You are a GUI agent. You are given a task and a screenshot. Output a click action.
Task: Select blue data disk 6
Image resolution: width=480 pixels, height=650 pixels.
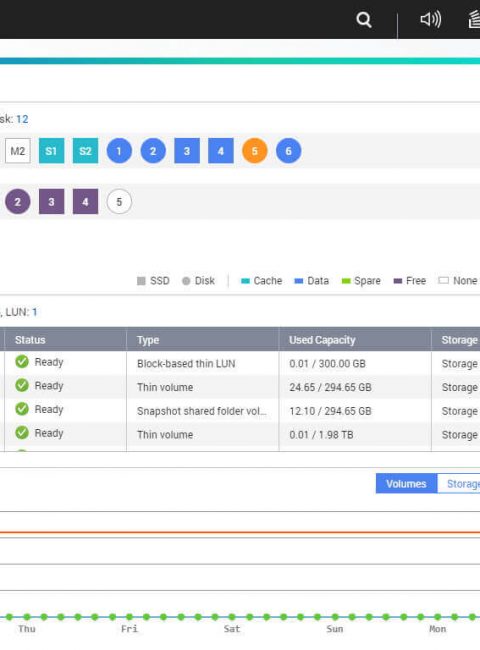[x=288, y=151]
